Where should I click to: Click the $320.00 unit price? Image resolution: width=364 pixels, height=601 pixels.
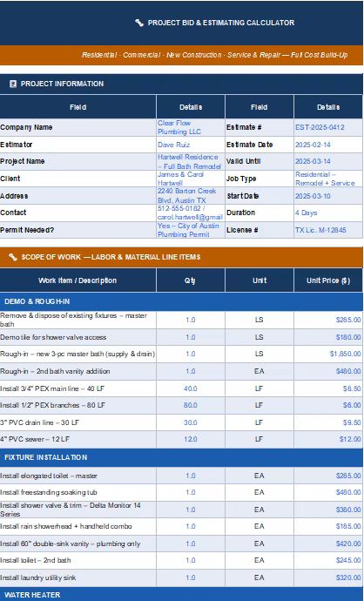click(348, 577)
